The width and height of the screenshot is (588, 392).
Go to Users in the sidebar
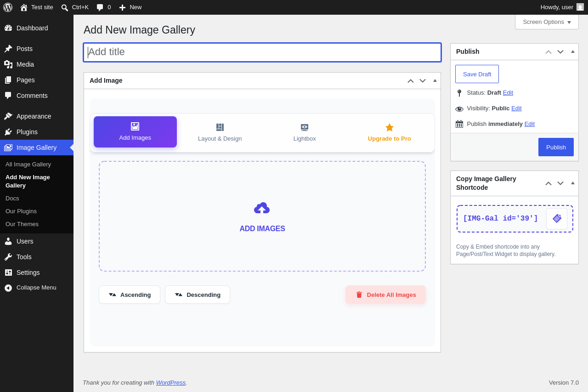pos(37,241)
